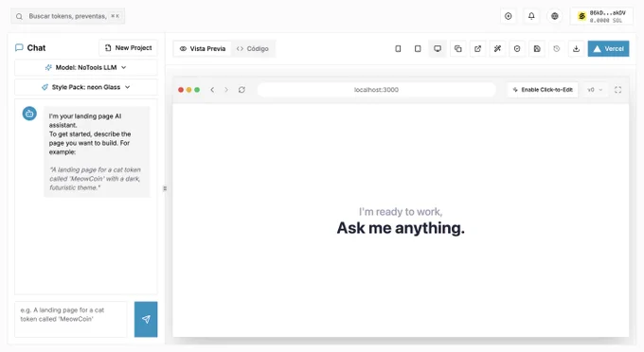This screenshot has height=352, width=644.
Task: Click the "I'm ready to work," text
Action: (x=401, y=212)
